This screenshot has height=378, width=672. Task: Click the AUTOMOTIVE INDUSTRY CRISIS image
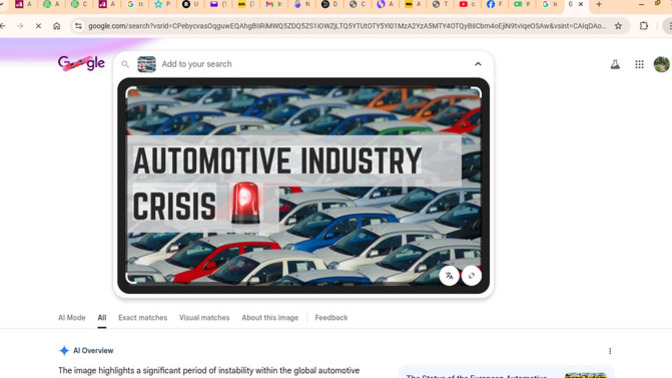pos(303,186)
